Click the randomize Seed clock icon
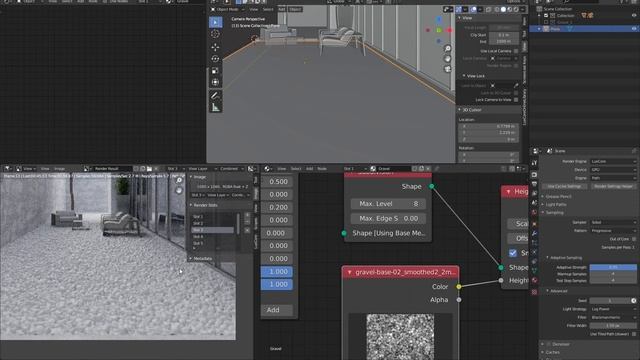This screenshot has width=640, height=360. (x=633, y=300)
